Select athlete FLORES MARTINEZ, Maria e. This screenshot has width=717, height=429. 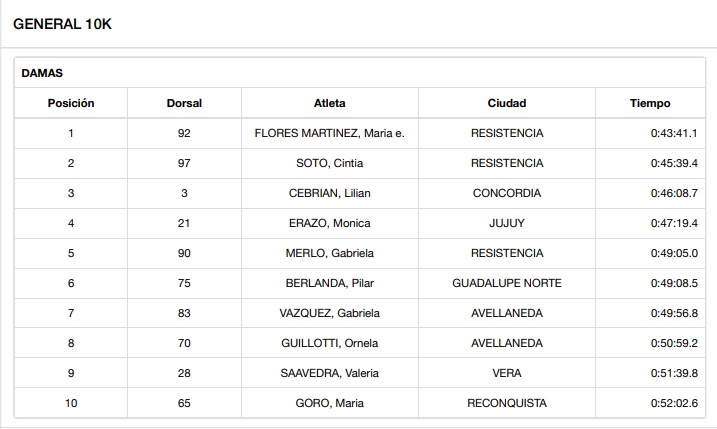pyautogui.click(x=329, y=133)
